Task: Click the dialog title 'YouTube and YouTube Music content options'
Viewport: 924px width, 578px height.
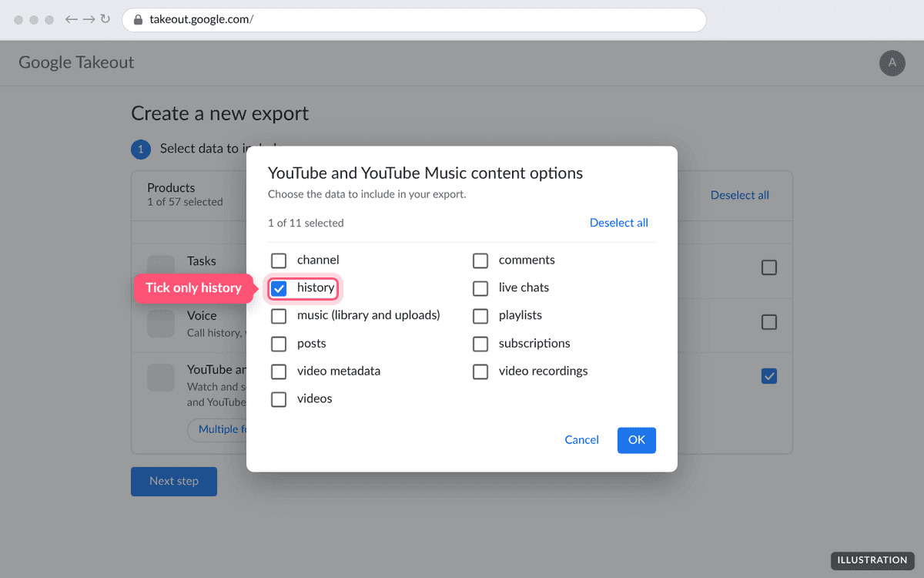Action: tap(425, 173)
